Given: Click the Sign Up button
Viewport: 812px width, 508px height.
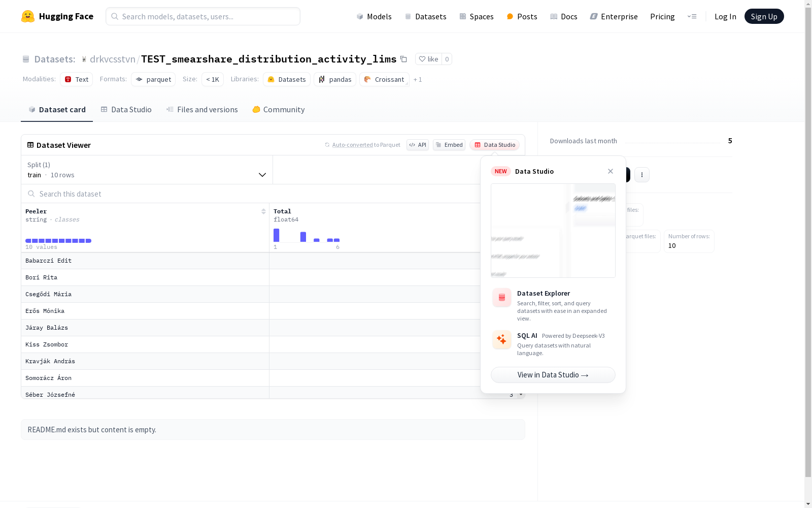Looking at the screenshot, I should (x=764, y=16).
